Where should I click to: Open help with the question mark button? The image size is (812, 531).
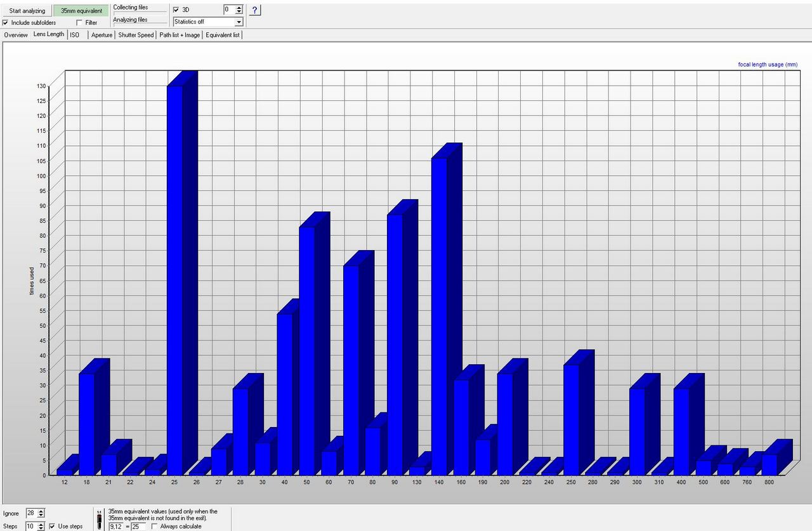click(254, 10)
